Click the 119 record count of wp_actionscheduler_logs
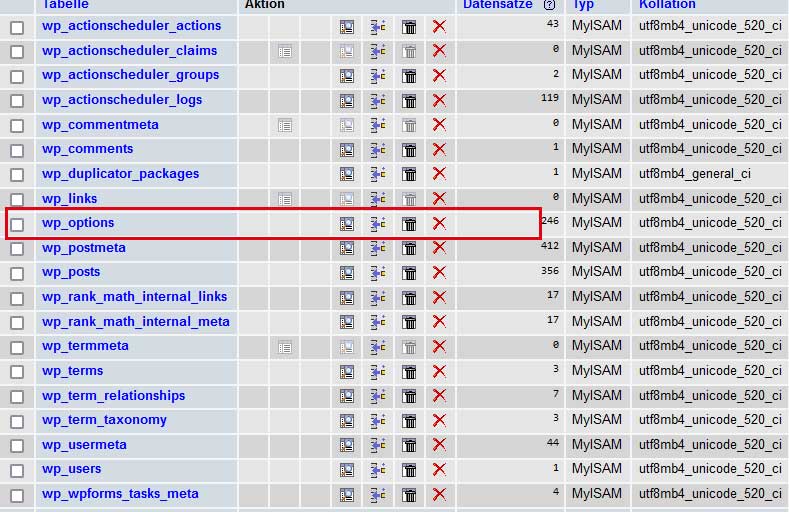This screenshot has width=789, height=512. [550, 98]
